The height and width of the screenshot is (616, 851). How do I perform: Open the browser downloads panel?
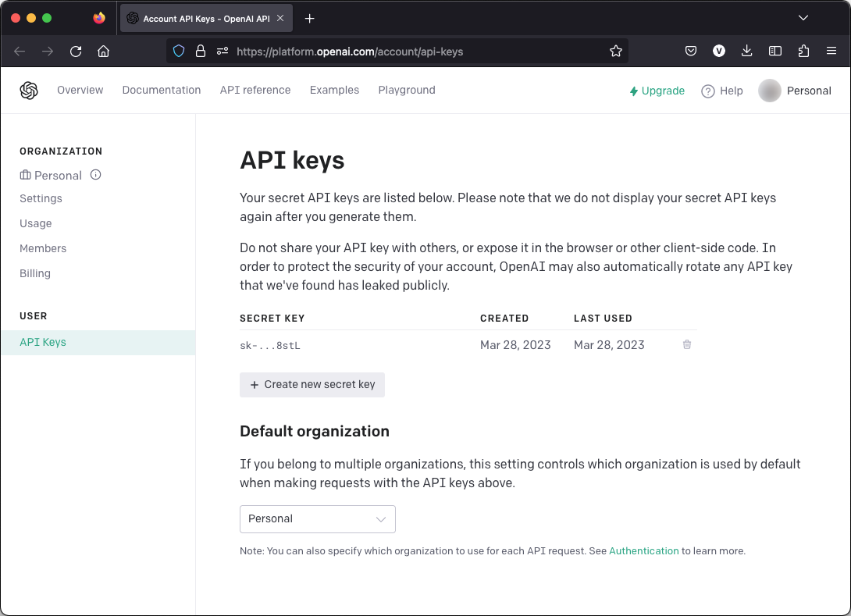pyautogui.click(x=747, y=52)
